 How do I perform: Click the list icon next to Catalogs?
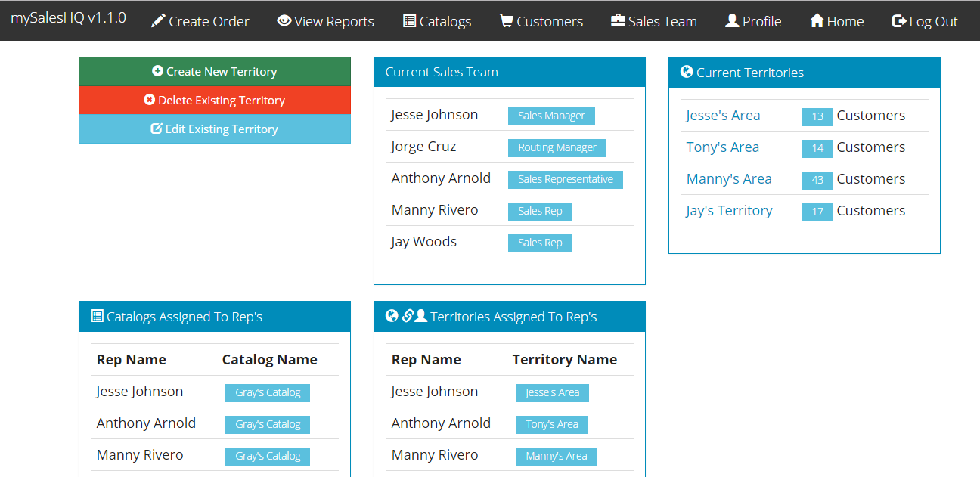click(x=409, y=21)
